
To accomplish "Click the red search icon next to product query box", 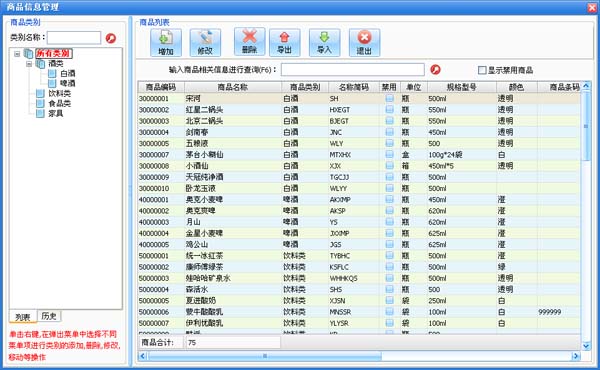I will click(435, 69).
